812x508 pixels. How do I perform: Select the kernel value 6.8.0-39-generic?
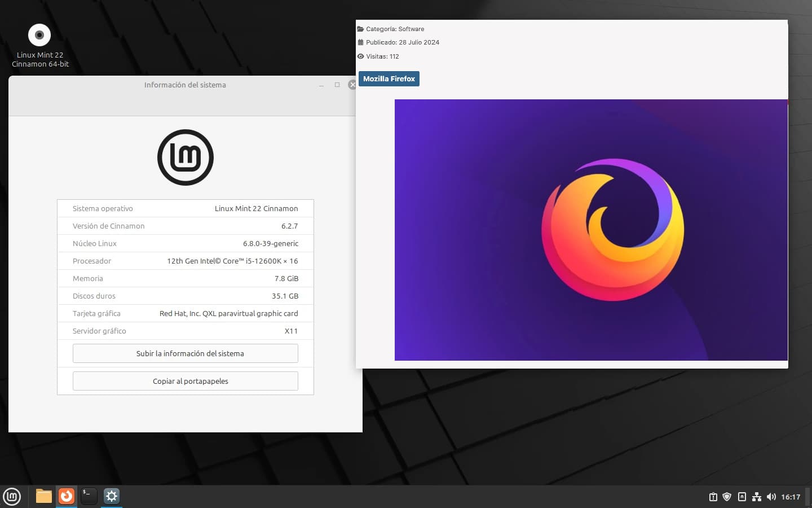click(271, 244)
